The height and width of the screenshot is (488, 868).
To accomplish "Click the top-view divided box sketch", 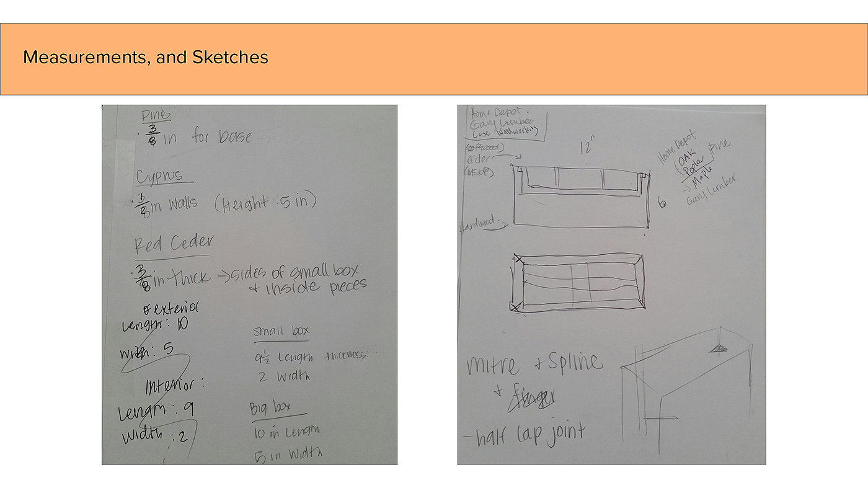I will coord(577,283).
